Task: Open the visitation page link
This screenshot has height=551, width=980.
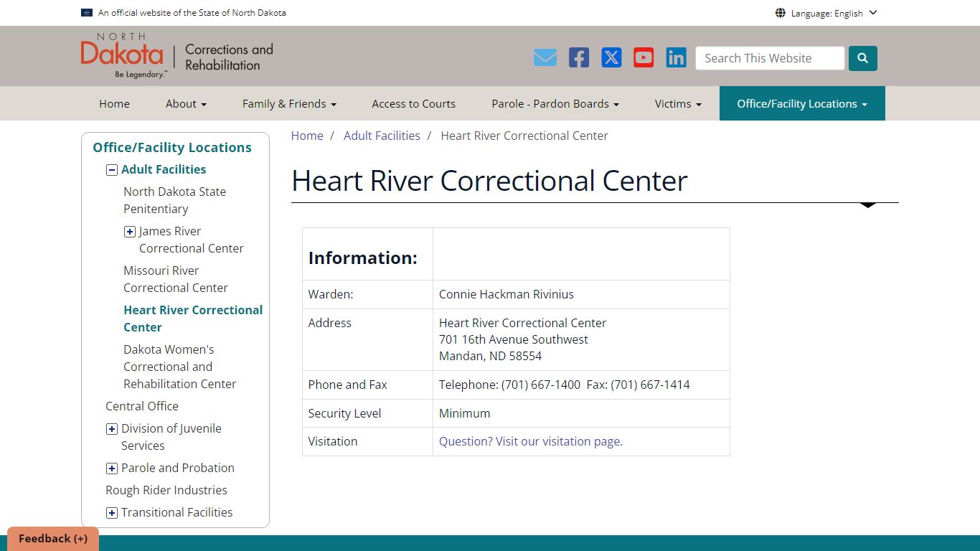Action: pos(531,441)
